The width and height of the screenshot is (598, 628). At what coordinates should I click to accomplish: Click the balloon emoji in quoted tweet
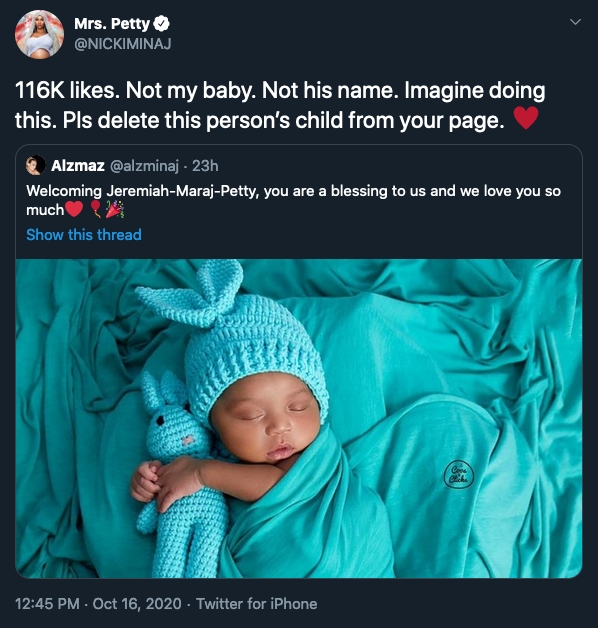click(x=95, y=209)
